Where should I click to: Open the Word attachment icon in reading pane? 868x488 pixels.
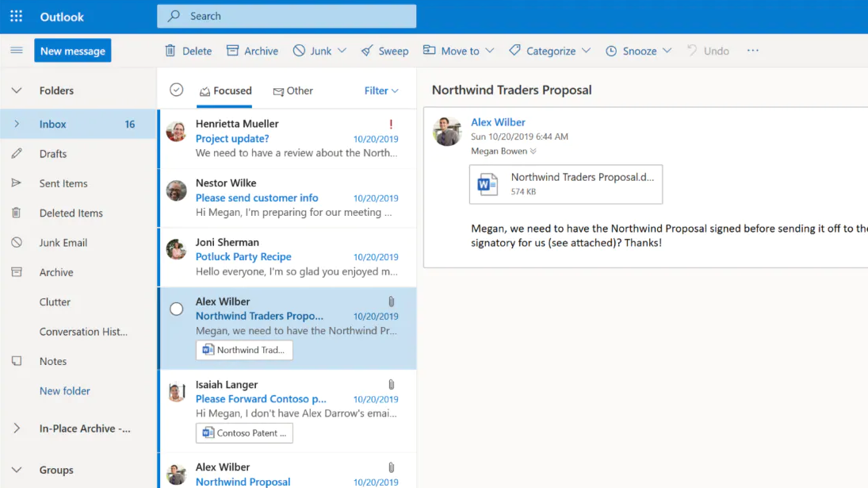point(487,185)
